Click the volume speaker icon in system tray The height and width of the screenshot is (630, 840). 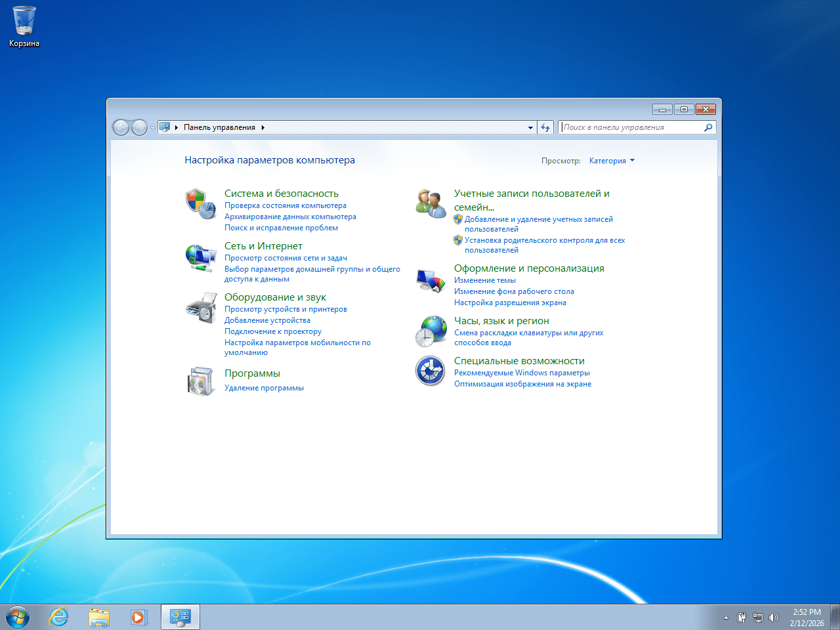(774, 618)
